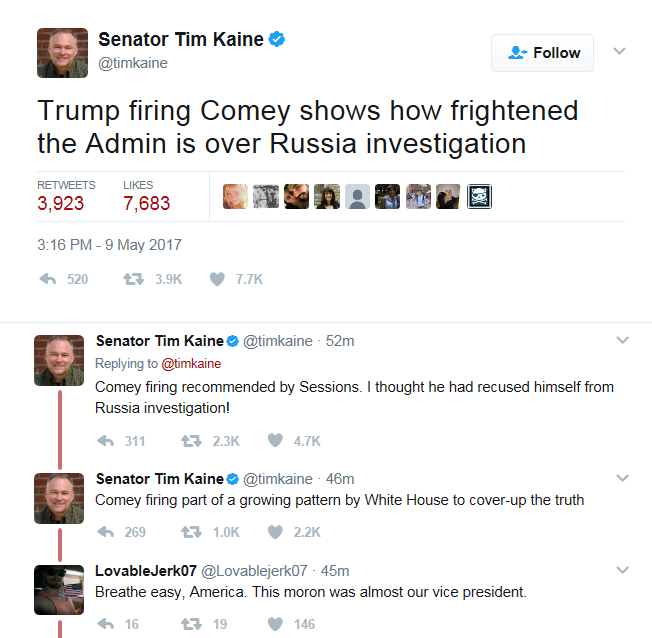Retweet the main tweet with 3.9K retweets
Viewport: 652px width, 638px height.
[x=133, y=279]
